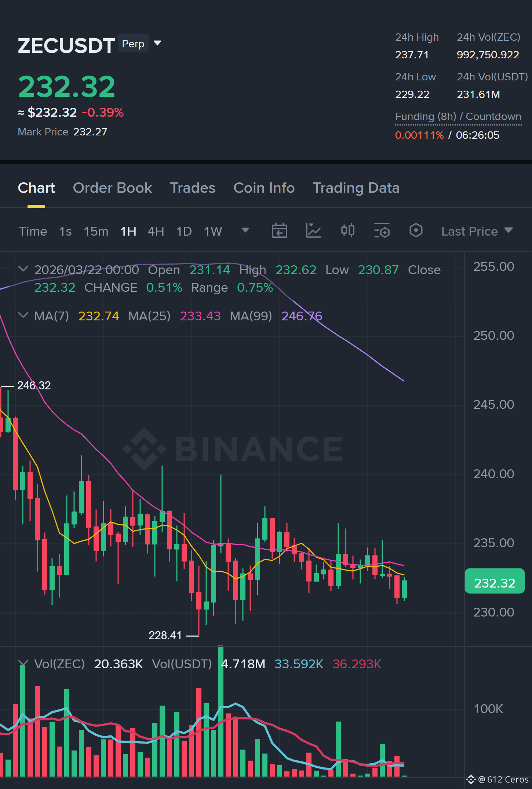Expand more time intervals dropdown arrow

coord(245,230)
